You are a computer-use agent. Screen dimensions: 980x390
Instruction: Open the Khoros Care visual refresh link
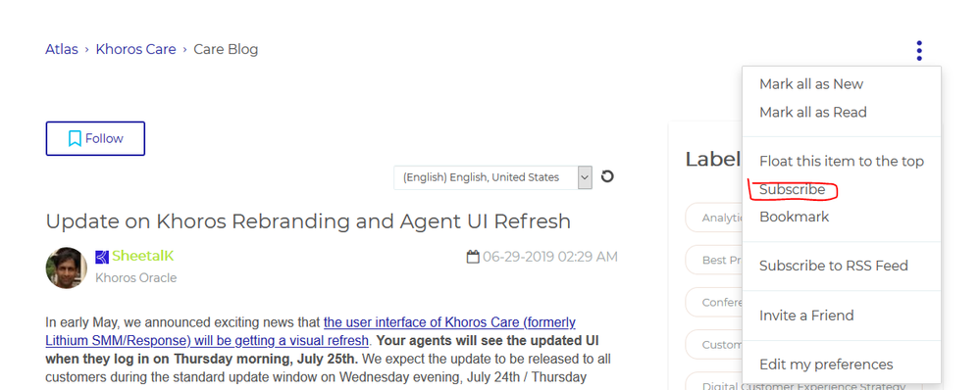(311, 331)
